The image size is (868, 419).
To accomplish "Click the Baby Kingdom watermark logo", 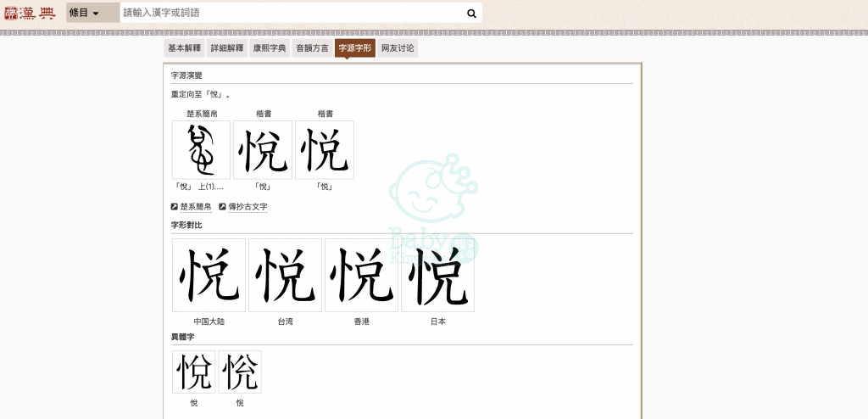I will click(x=433, y=209).
